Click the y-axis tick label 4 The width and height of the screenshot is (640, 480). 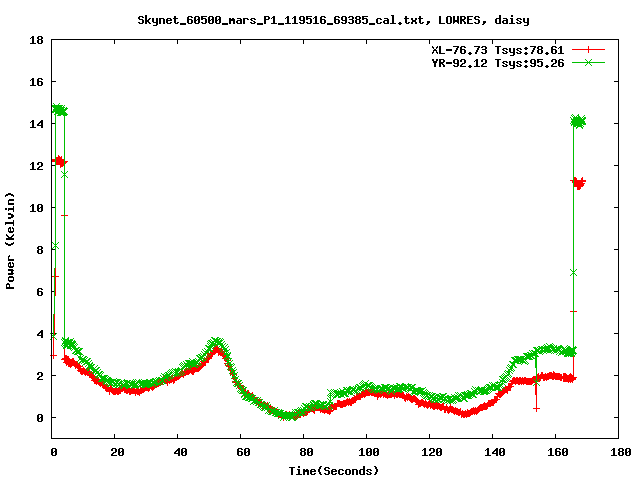coord(40,334)
